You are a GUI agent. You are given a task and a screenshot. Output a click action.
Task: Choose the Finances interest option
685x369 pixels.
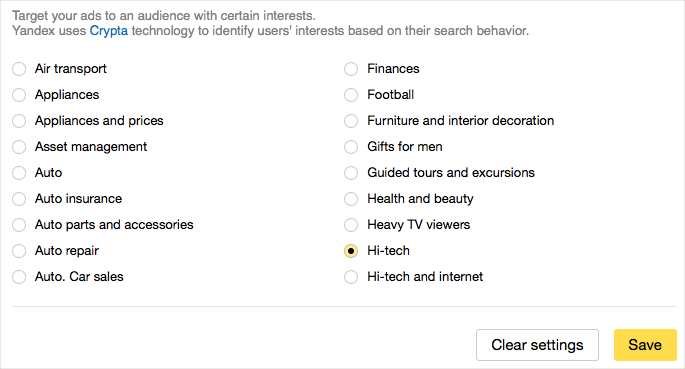click(351, 69)
